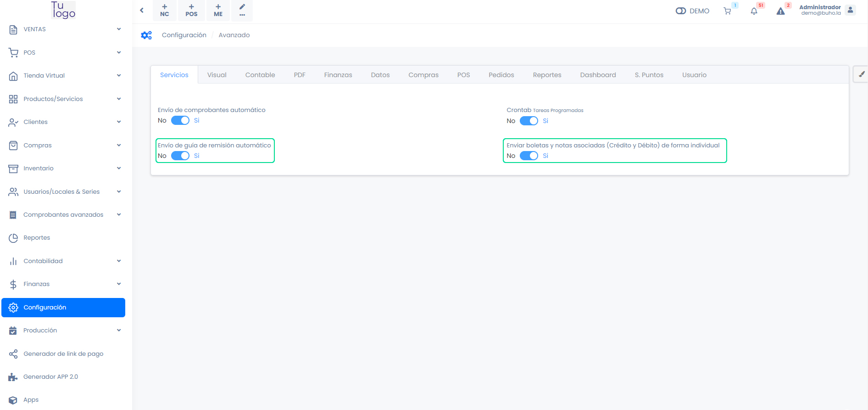Click the collapse sidebar back arrow
Screen dimensions: 868x410
pyautogui.click(x=142, y=10)
